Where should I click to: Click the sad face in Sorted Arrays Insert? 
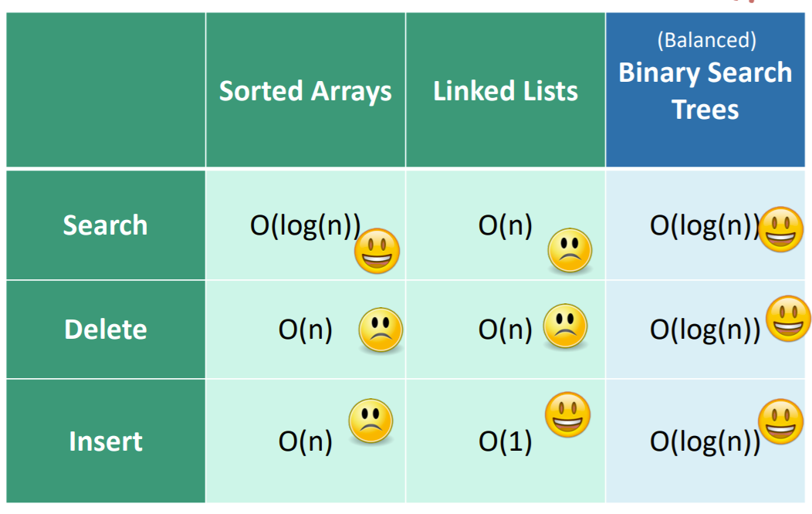click(371, 421)
